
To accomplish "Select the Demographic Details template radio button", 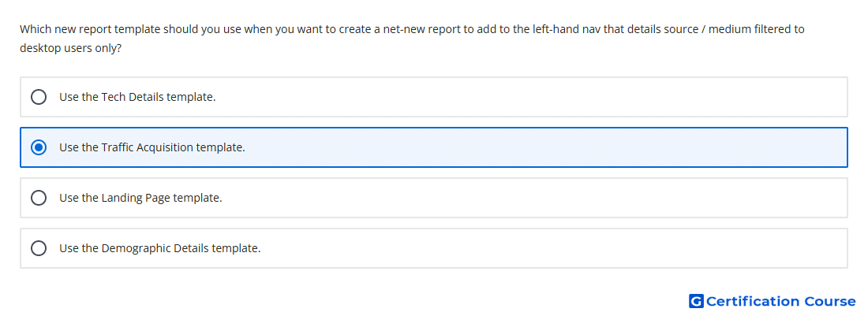I will [39, 248].
